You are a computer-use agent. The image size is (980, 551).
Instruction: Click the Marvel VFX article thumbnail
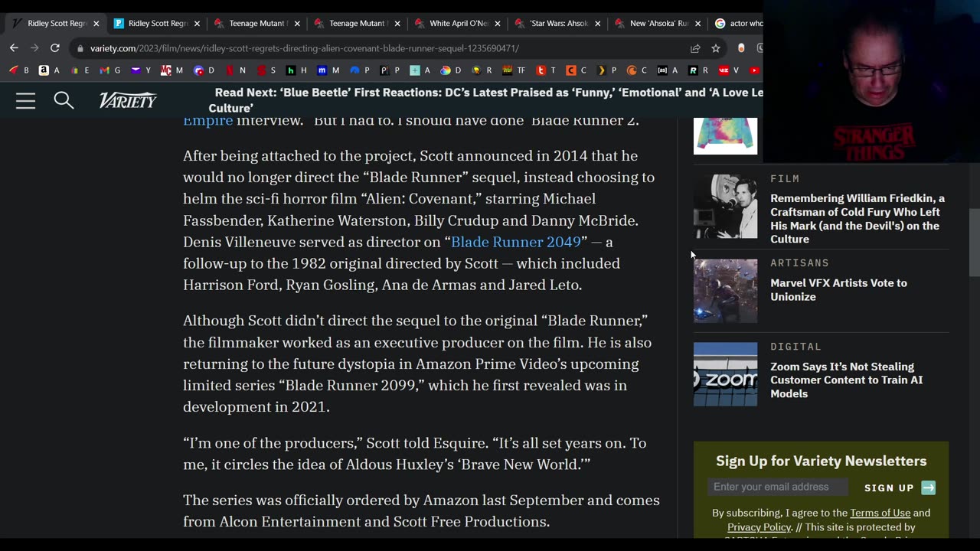pyautogui.click(x=725, y=291)
